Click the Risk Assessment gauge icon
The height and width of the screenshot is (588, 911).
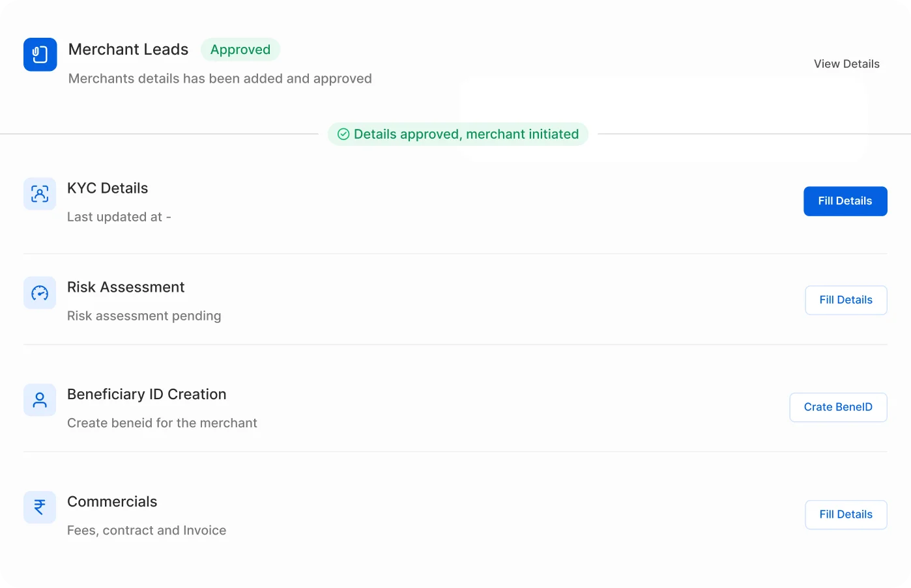click(x=40, y=293)
